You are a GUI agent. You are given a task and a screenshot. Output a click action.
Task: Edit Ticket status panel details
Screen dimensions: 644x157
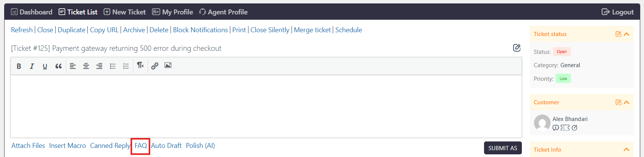(618, 34)
